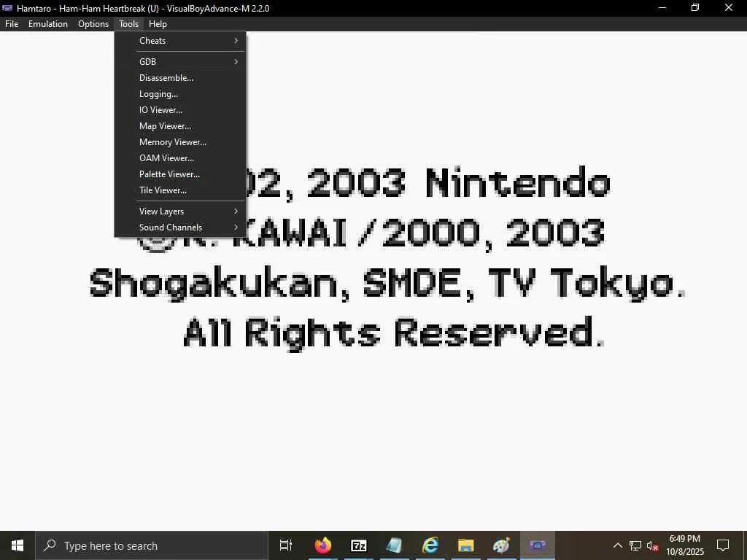Image resolution: width=747 pixels, height=560 pixels.
Task: Click the VisualBoyAdvance title bar icon
Action: tap(7, 8)
